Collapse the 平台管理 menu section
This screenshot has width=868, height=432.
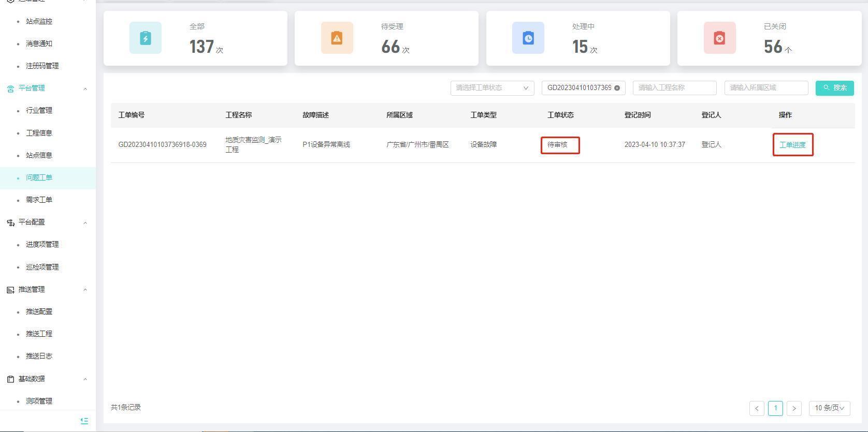pos(85,89)
